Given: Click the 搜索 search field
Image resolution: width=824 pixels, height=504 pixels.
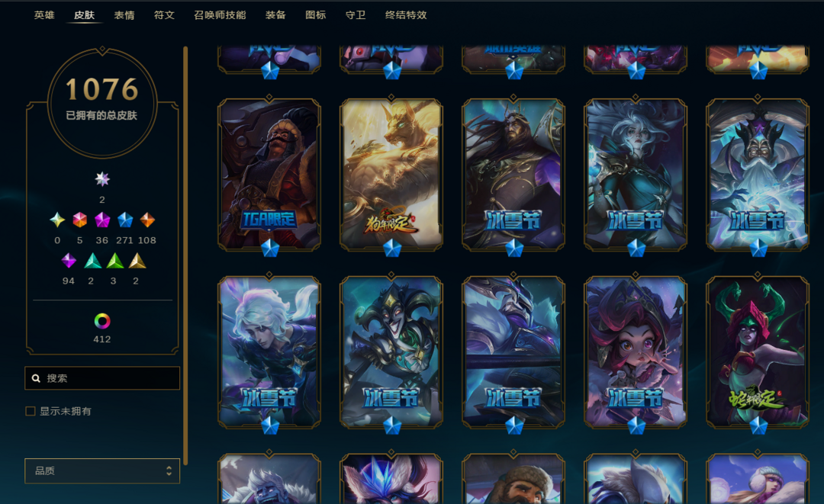Looking at the screenshot, I should pos(102,378).
